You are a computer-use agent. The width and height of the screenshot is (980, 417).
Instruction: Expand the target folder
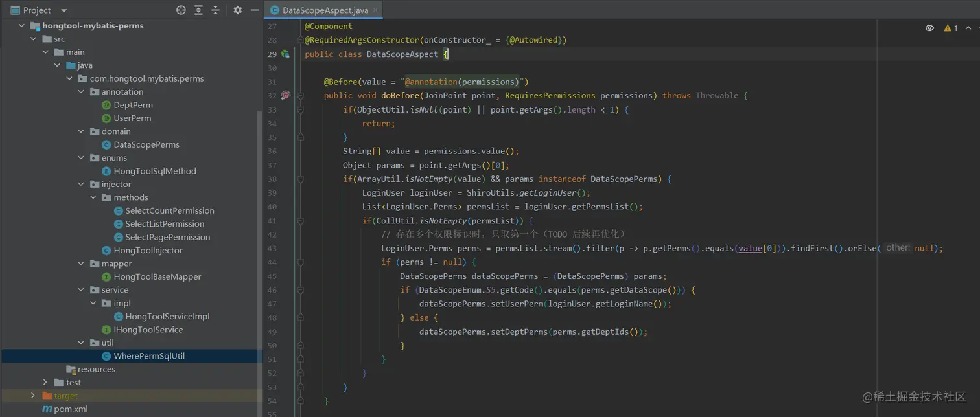pyautogui.click(x=34, y=396)
